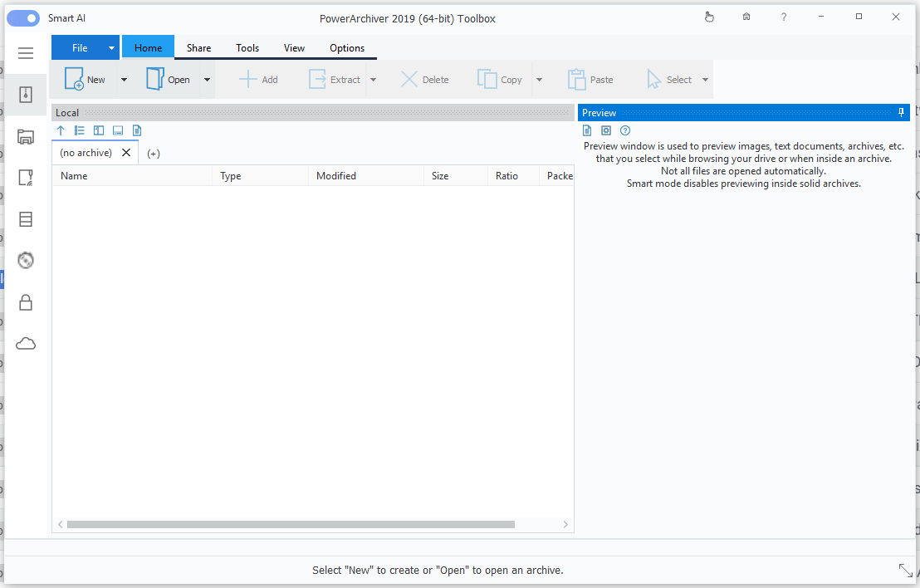
Task: Click the up-arrow go up icon
Action: click(61, 130)
